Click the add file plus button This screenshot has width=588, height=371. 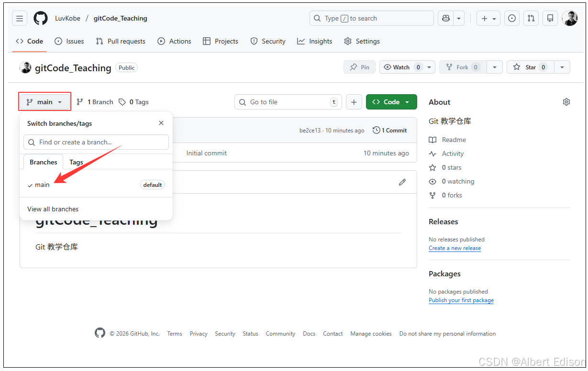pyautogui.click(x=354, y=102)
